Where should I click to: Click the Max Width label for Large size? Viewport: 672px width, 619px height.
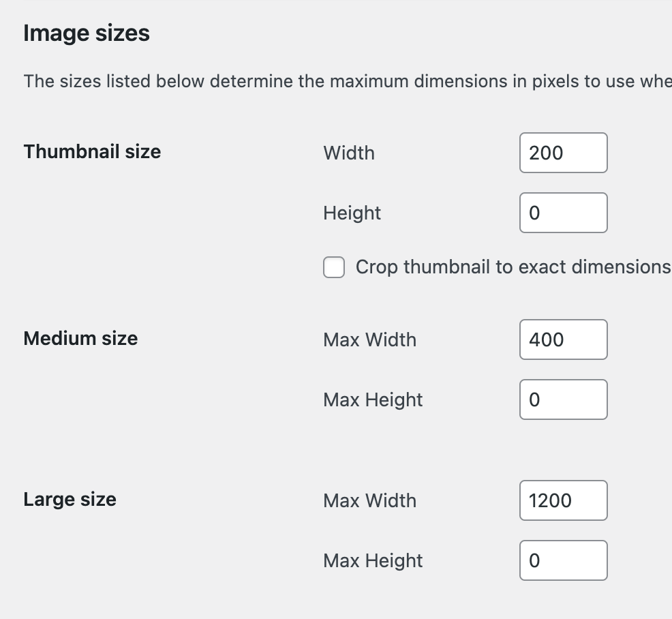(x=369, y=500)
